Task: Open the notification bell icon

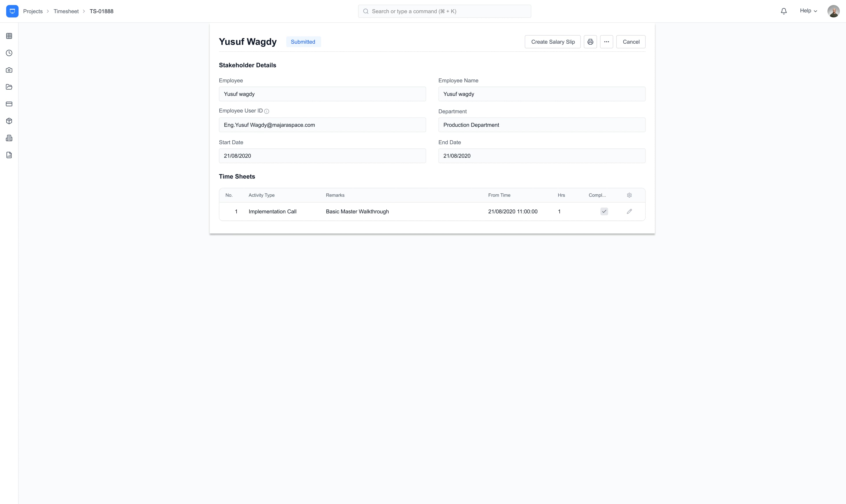Action: pos(783,11)
